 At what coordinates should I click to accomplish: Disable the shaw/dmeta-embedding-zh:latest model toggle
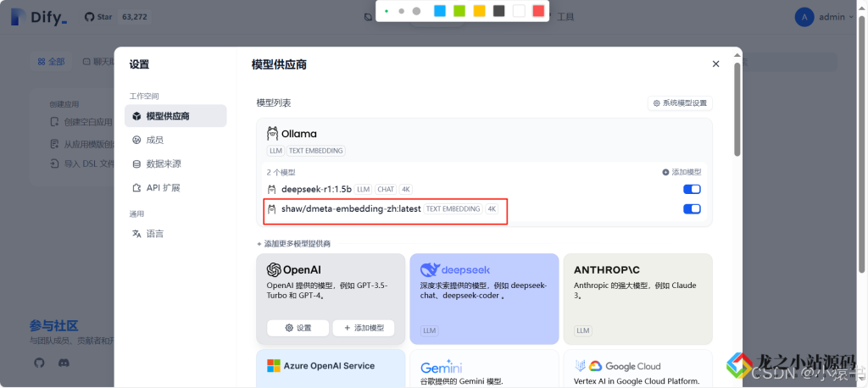pos(692,208)
